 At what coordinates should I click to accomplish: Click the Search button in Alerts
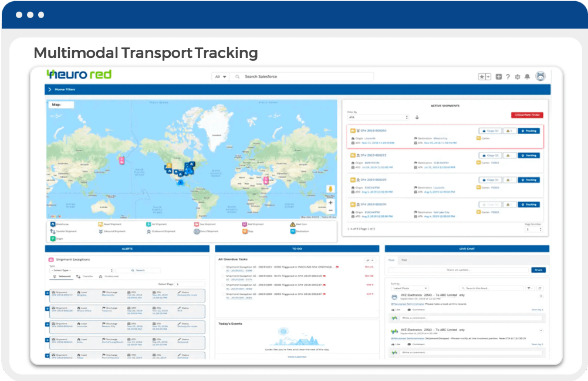pyautogui.click(x=138, y=270)
